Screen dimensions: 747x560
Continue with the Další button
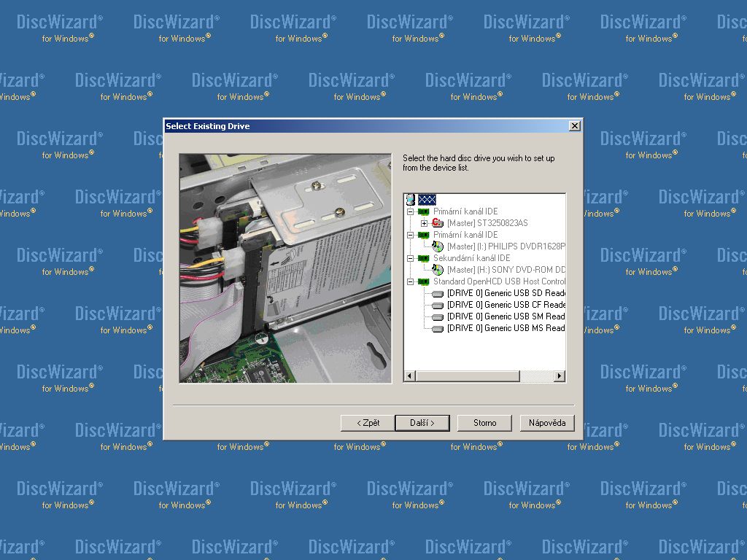click(x=422, y=423)
